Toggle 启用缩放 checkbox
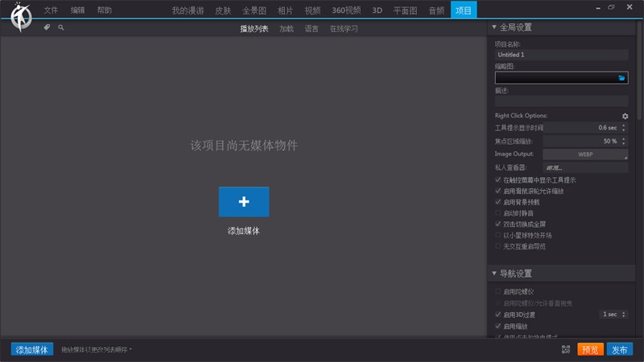The image size is (644, 362). pyautogui.click(x=497, y=327)
